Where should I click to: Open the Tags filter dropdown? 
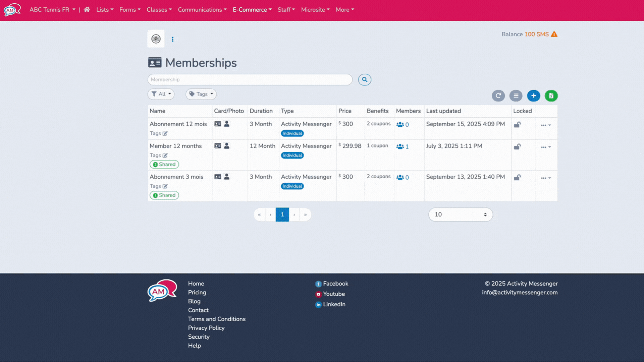pos(201,94)
